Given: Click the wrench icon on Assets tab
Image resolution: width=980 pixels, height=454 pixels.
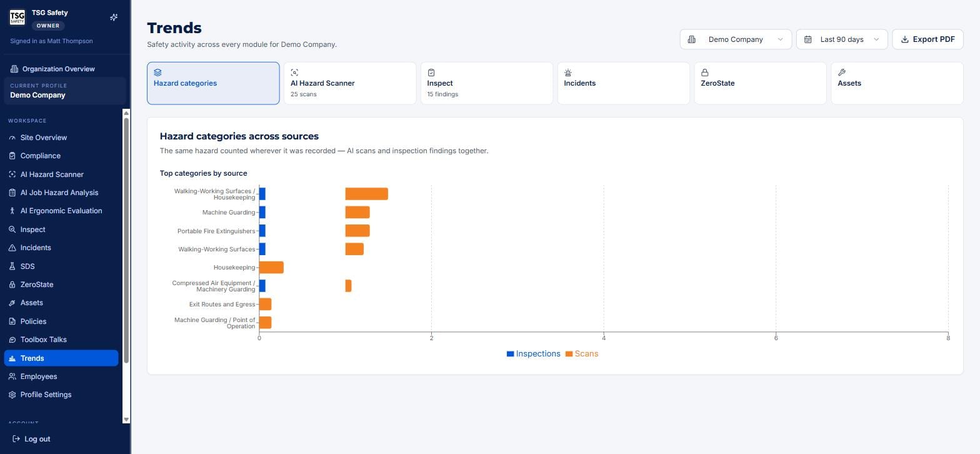Looking at the screenshot, I should [841, 73].
